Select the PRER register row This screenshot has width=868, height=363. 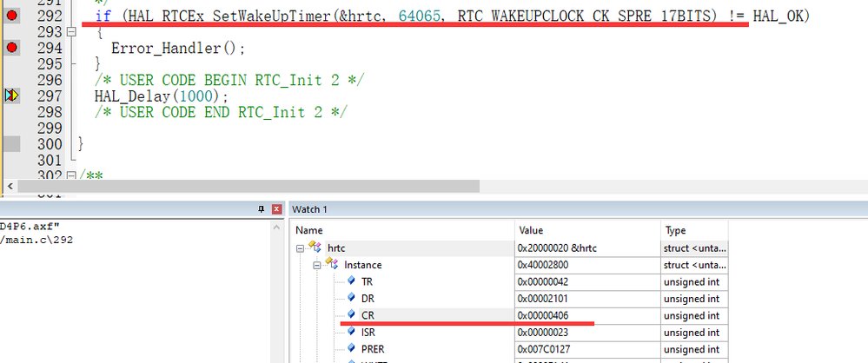(x=509, y=349)
